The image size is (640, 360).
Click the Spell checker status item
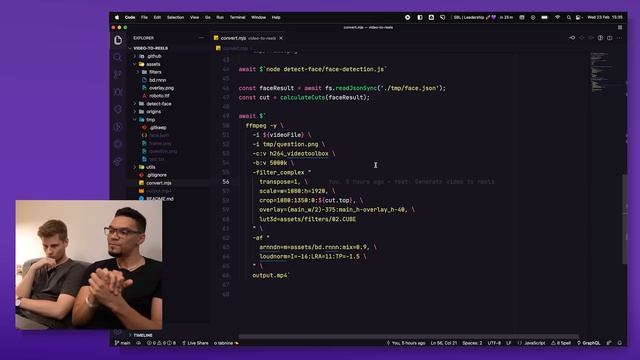[561, 343]
